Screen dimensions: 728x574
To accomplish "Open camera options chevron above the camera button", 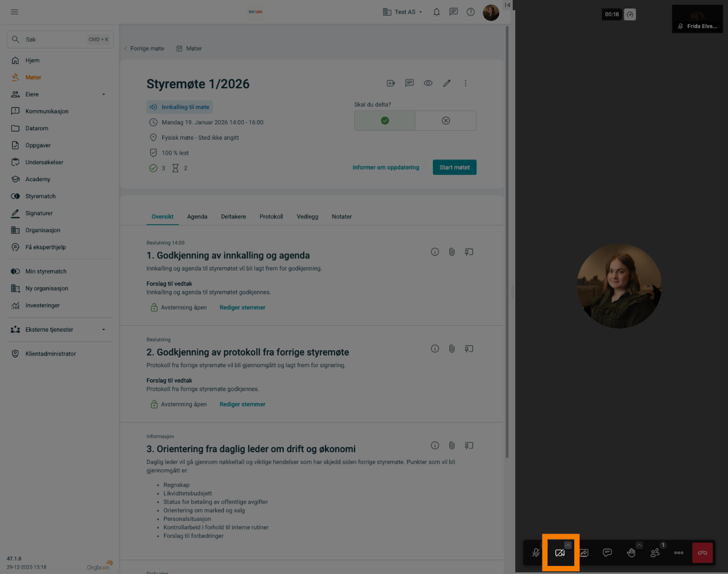I will 568,545.
